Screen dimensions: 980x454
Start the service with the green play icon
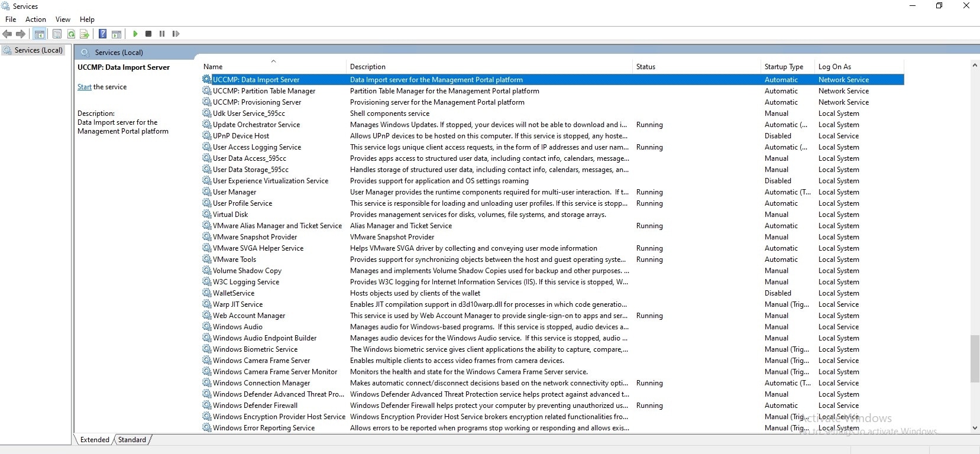pos(135,34)
